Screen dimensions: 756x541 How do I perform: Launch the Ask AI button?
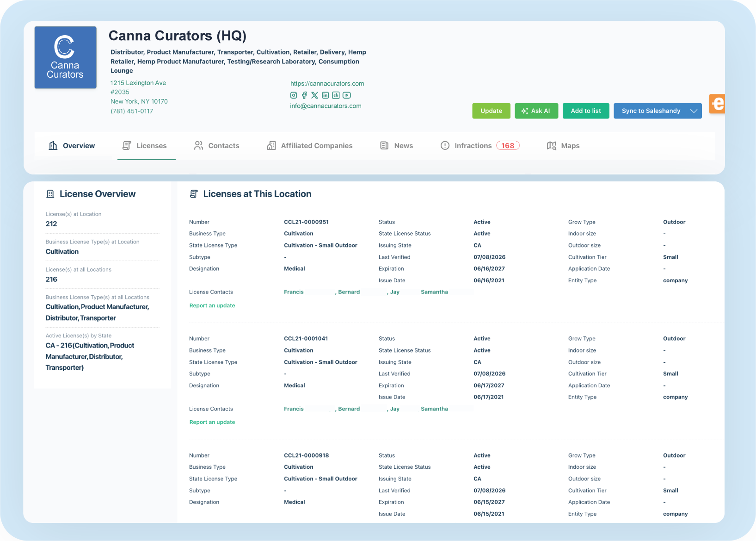[x=536, y=111]
